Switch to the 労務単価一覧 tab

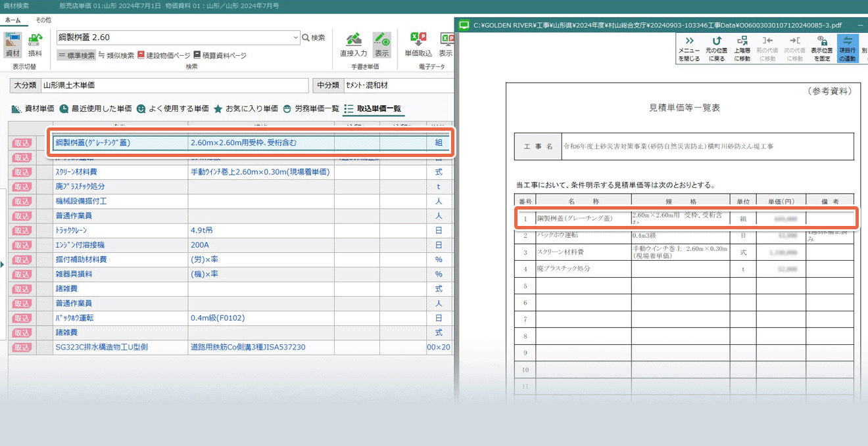311,109
